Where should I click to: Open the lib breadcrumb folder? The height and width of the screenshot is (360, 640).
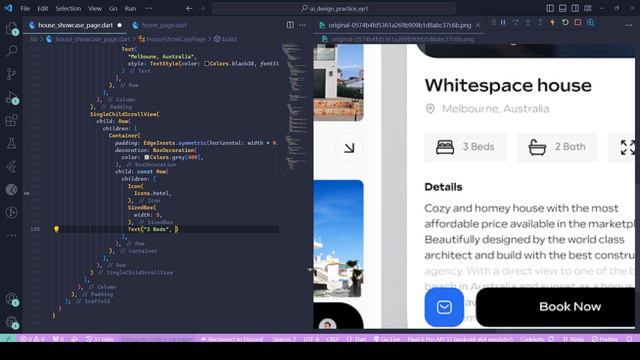33,39
